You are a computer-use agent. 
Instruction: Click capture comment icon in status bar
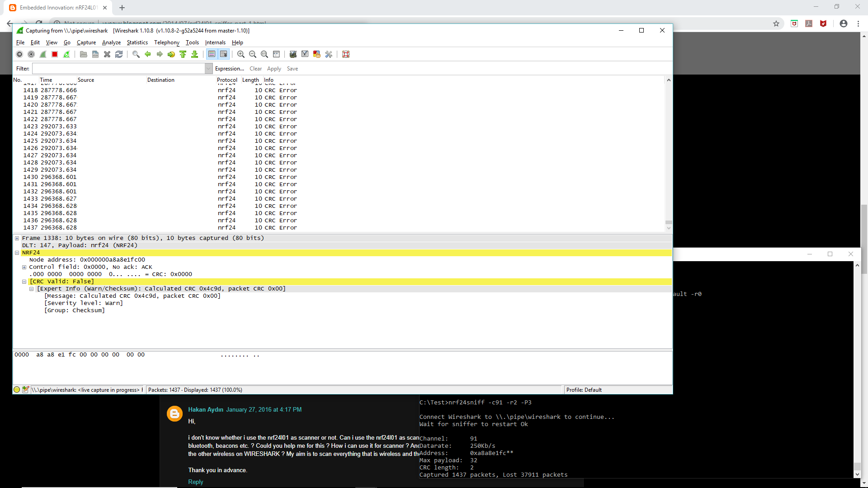[26, 389]
